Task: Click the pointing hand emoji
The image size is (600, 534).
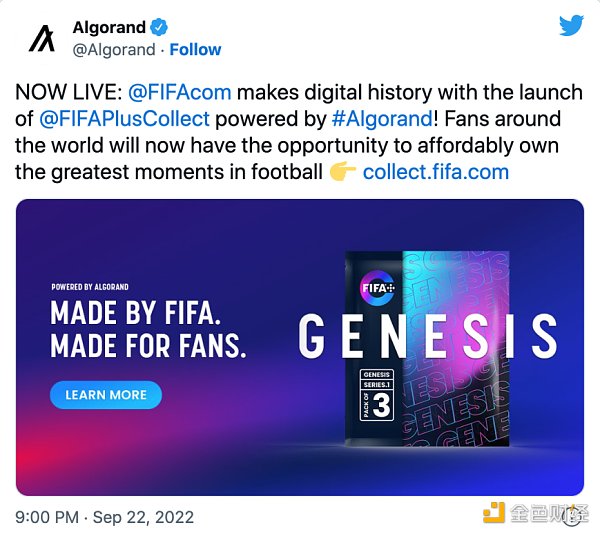Action: [x=342, y=171]
